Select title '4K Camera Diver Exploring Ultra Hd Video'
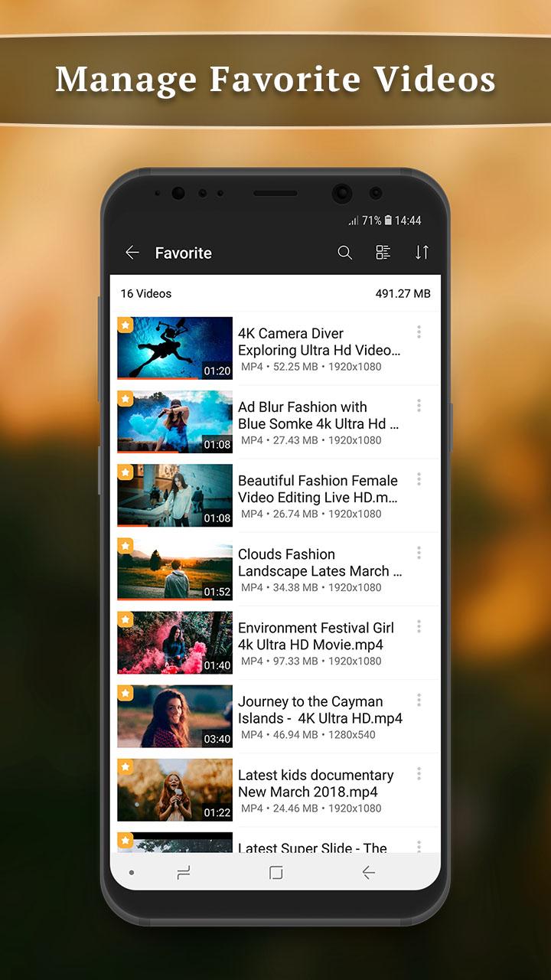This screenshot has height=980, width=551. coord(319,341)
